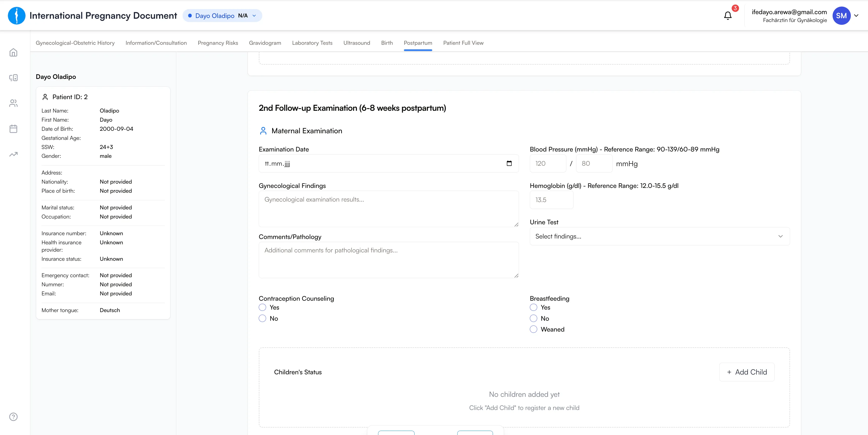Click the Gynecological Findings text area

[388, 209]
